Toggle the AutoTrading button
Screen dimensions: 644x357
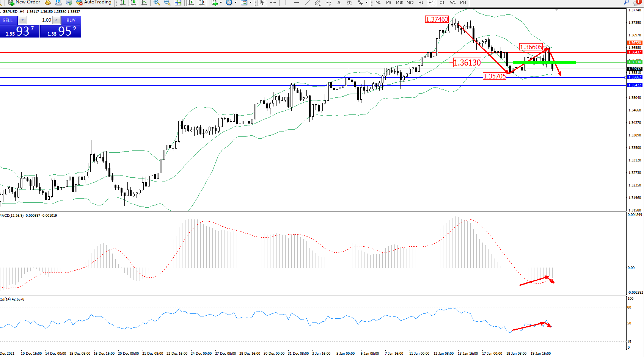(94, 2)
